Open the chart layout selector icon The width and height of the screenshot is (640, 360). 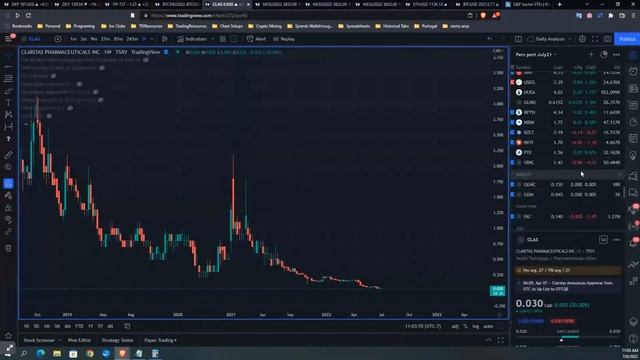[518, 39]
